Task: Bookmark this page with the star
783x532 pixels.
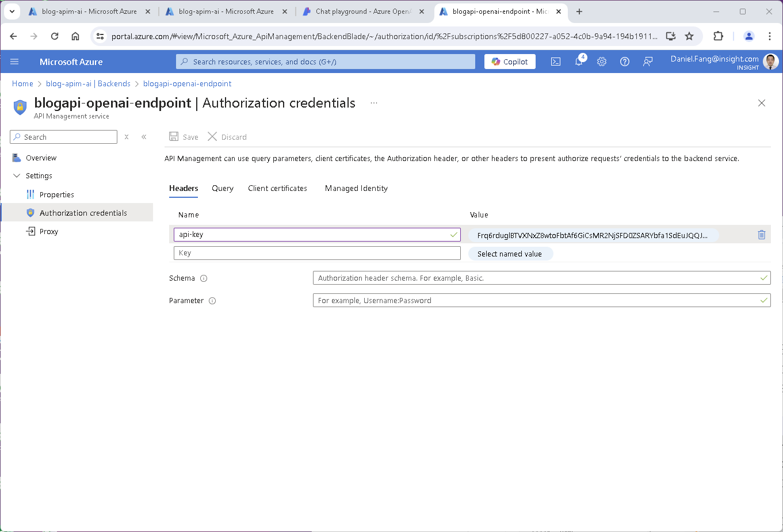Action: 689,36
